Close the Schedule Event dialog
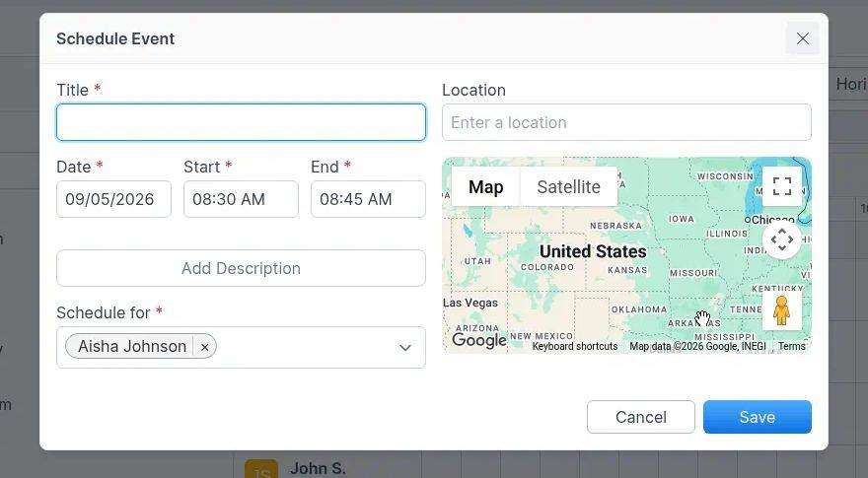The width and height of the screenshot is (868, 478). tap(802, 38)
